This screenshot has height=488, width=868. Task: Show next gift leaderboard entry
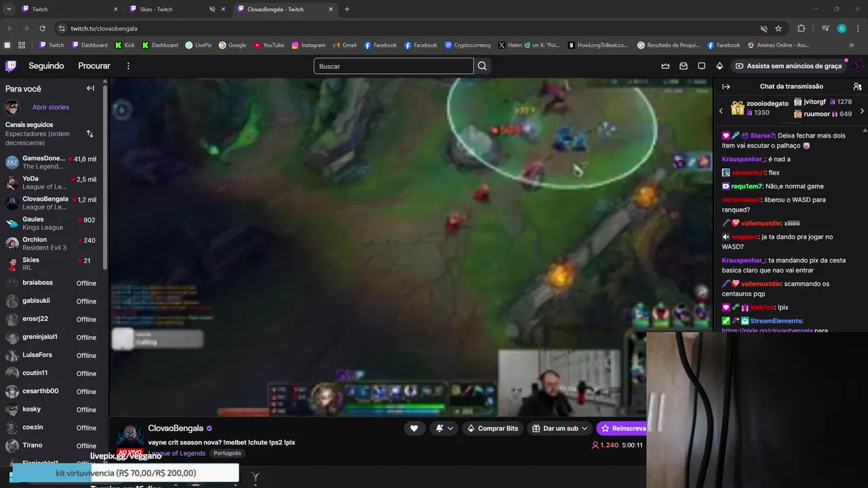[862, 110]
